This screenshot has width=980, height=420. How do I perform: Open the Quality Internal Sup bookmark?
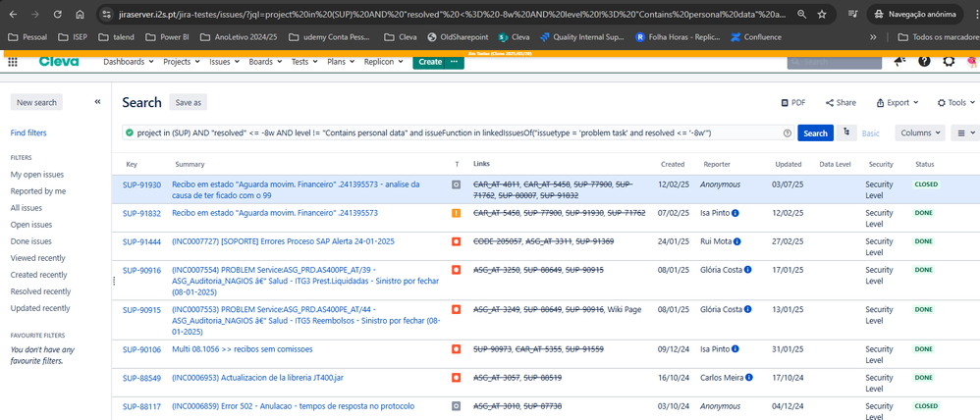tap(581, 37)
